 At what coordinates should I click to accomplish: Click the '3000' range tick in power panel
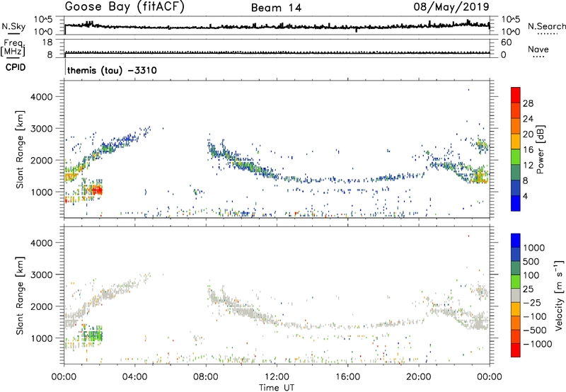[x=42, y=129]
